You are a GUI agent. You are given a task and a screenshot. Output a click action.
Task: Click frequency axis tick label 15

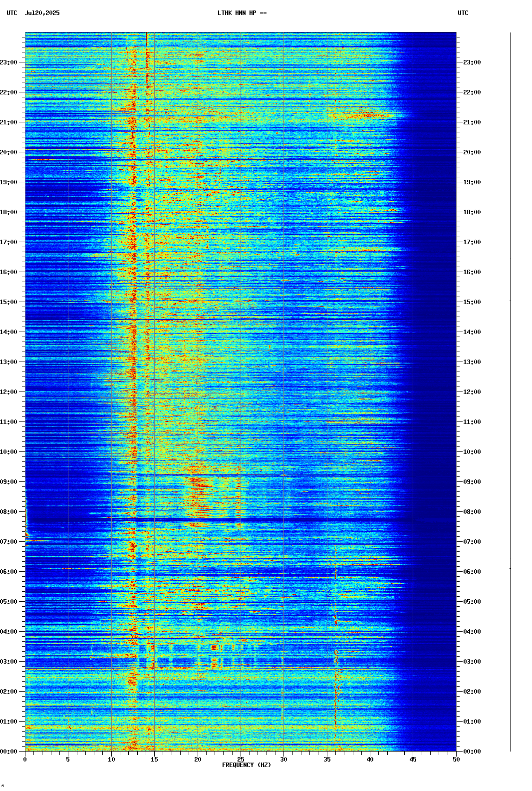154,760
